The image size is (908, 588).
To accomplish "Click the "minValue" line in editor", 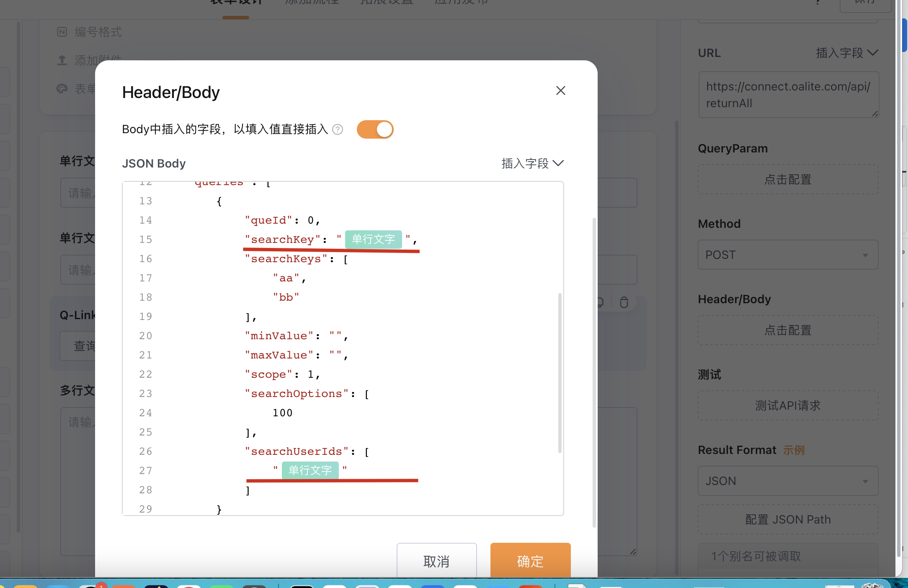I will click(x=296, y=336).
